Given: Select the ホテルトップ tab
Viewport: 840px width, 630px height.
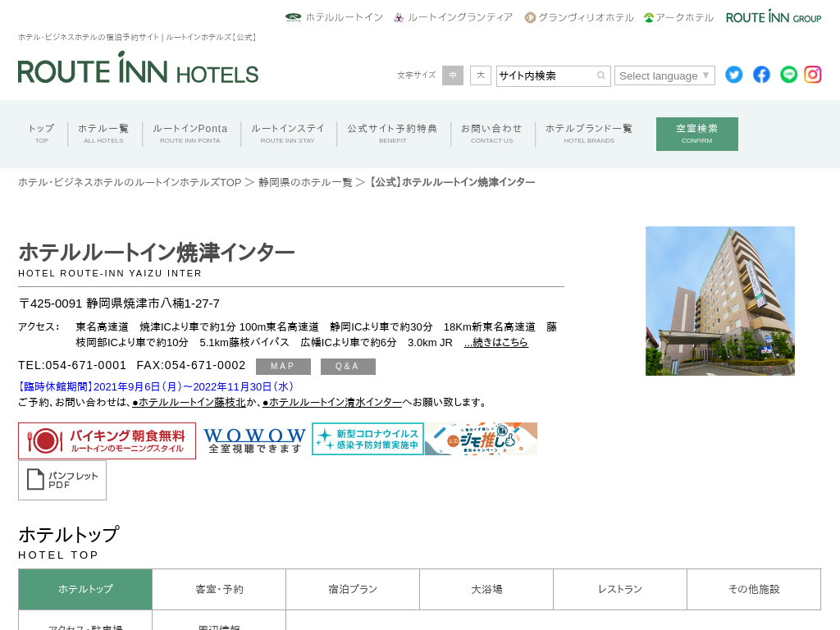Looking at the screenshot, I should 85,589.
